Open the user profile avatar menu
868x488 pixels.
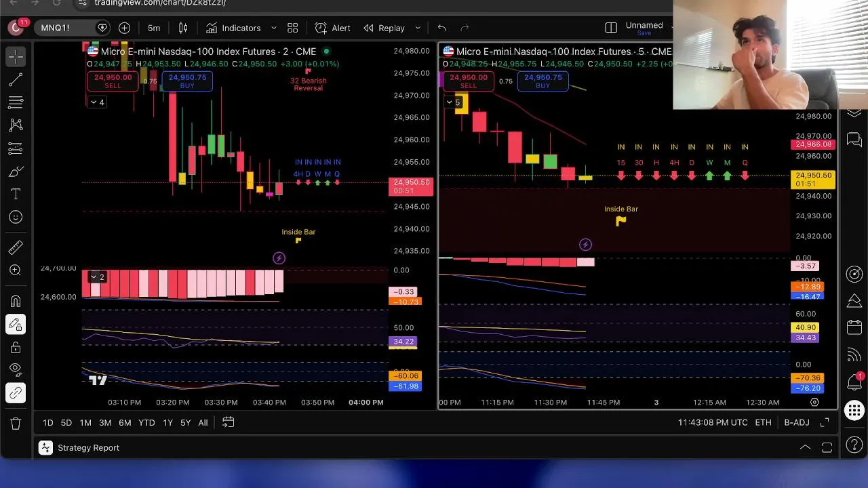click(x=15, y=28)
